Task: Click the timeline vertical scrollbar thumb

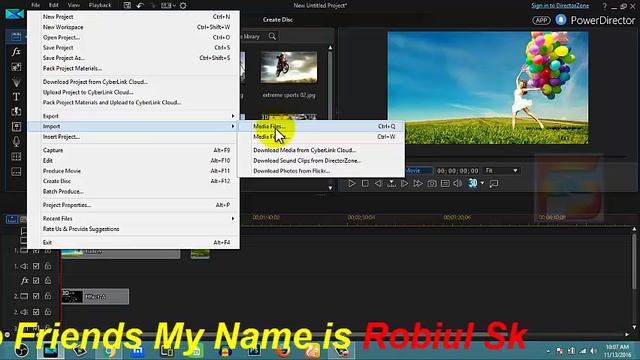Action: [x=634, y=261]
